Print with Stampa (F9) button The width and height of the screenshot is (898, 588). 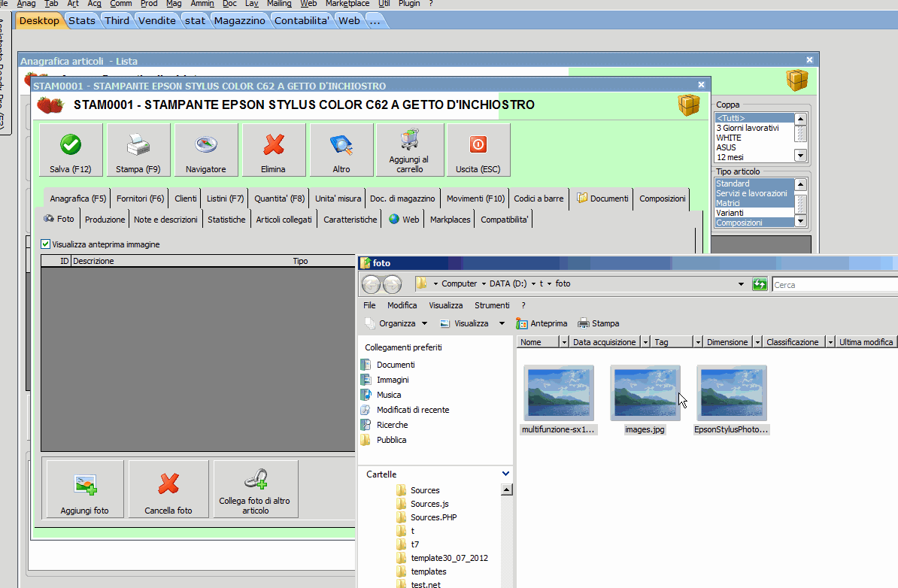click(138, 150)
